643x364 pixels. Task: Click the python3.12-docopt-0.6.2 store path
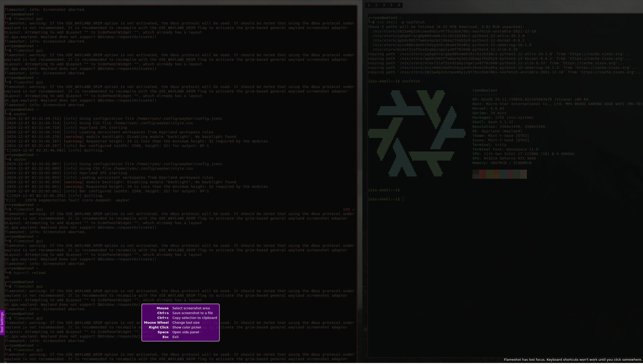click(448, 41)
